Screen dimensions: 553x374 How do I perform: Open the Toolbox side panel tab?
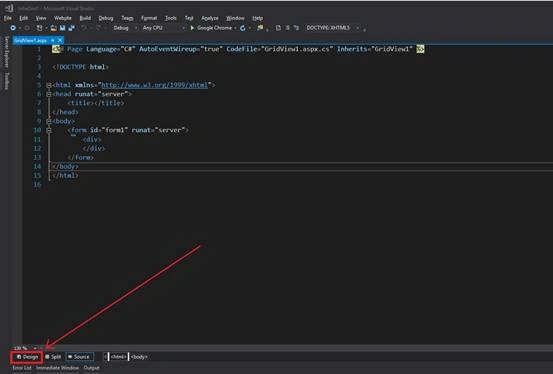(x=6, y=81)
